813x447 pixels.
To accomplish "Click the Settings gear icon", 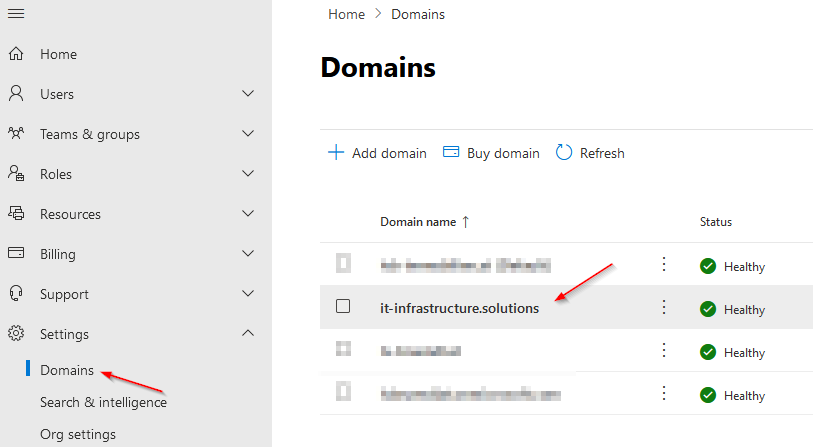I will 16,333.
